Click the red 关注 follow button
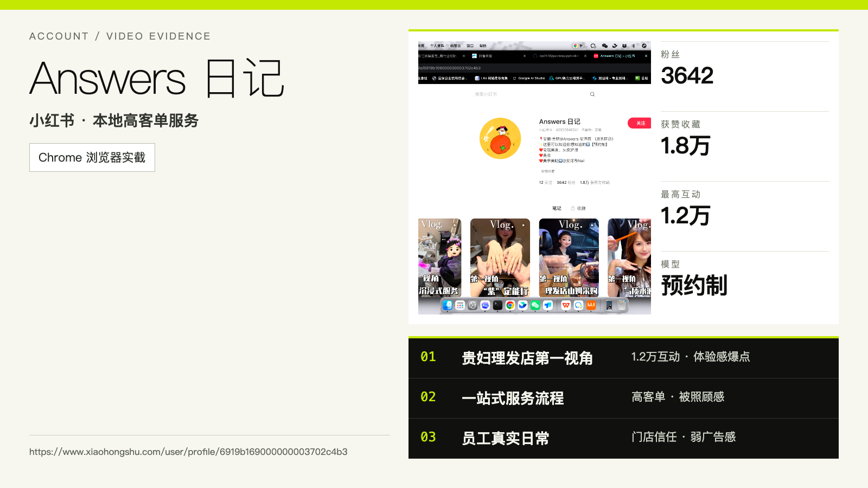Image resolution: width=868 pixels, height=488 pixels. coord(639,123)
